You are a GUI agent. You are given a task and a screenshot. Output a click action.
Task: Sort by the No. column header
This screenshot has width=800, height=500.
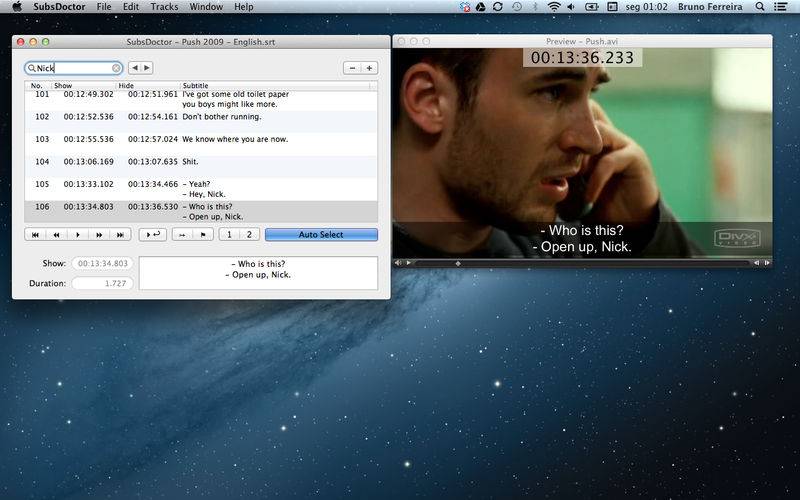[x=37, y=86]
